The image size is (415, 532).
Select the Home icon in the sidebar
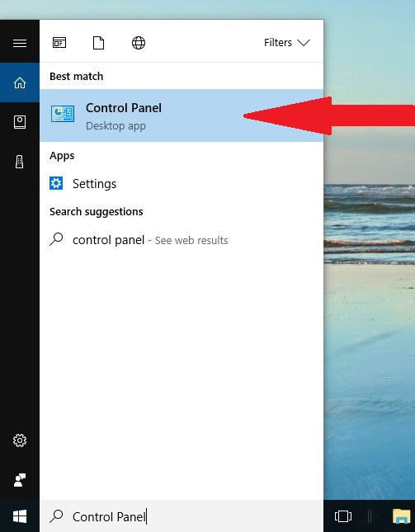20,82
